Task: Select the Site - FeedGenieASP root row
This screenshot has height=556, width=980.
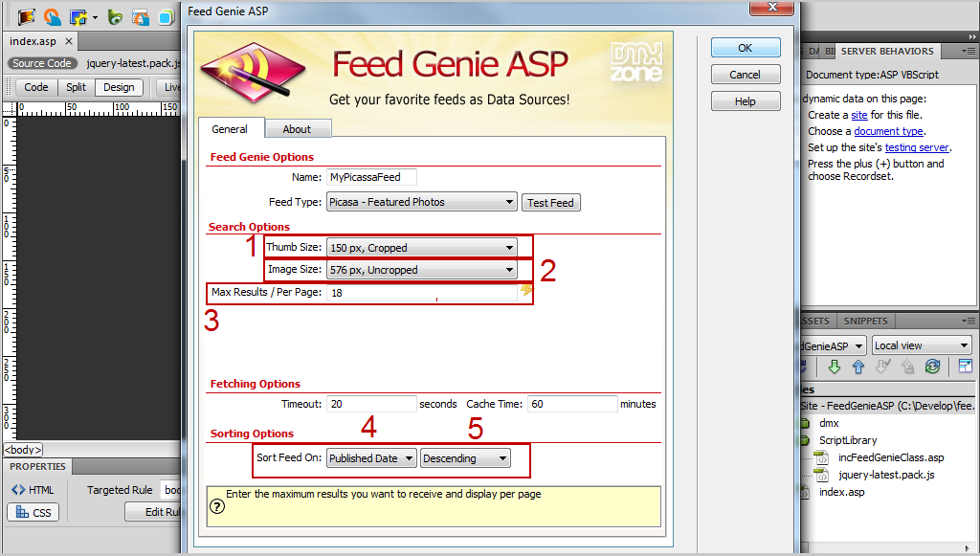Action: point(887,406)
